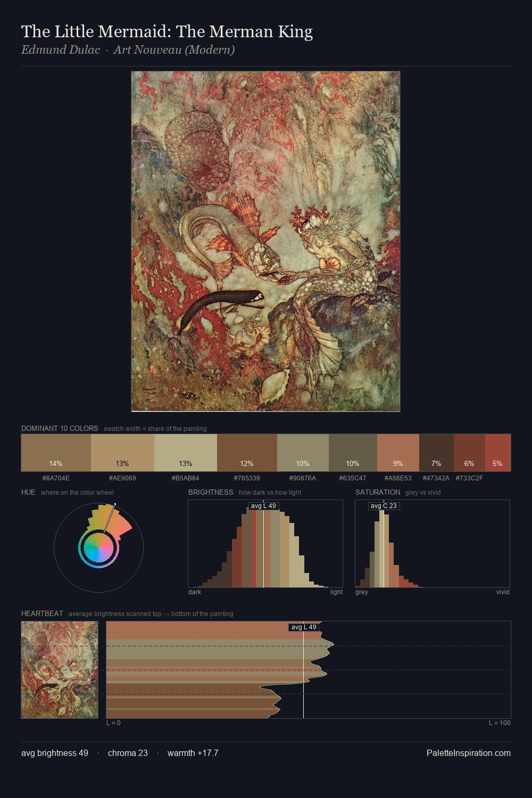Click the hex code #90876A label
The height and width of the screenshot is (798, 532).
303,478
